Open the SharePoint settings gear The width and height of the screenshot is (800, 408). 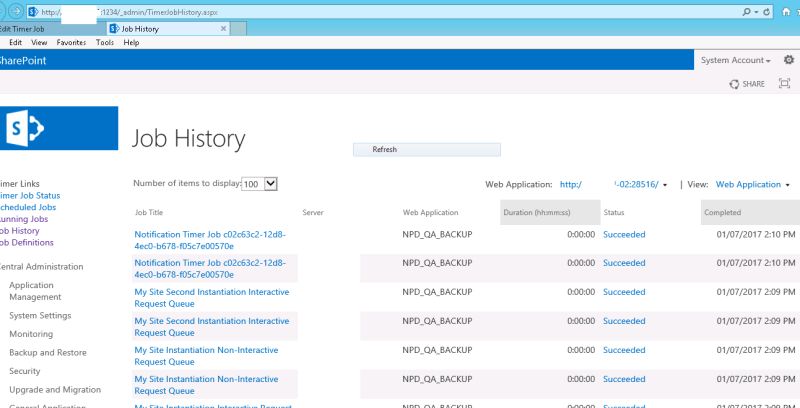(789, 60)
